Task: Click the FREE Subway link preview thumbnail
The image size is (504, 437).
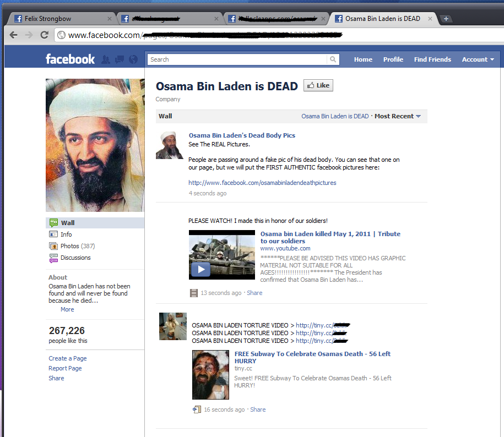Action: pyautogui.click(x=210, y=375)
